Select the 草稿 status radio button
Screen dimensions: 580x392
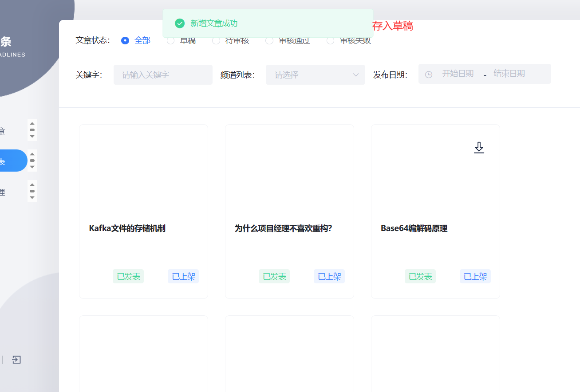tap(170, 40)
